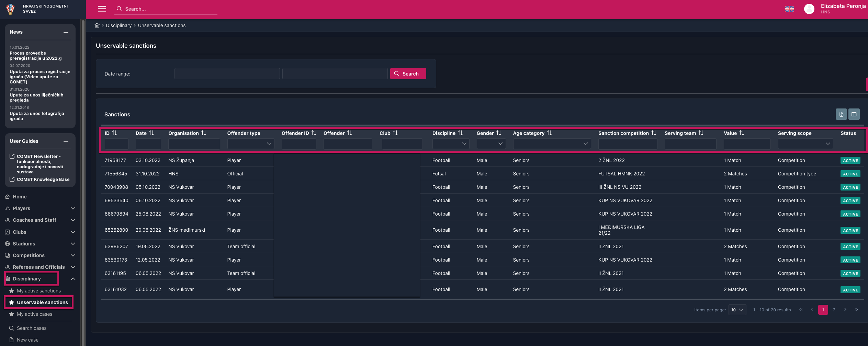Collapse the User Guides panel

(66, 141)
